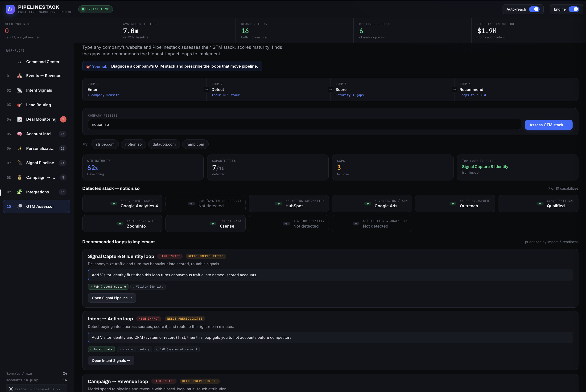This screenshot has height=392, width=586.
Task: Click the Enrichment & Fit ZoomInfo card
Action: 122,224
